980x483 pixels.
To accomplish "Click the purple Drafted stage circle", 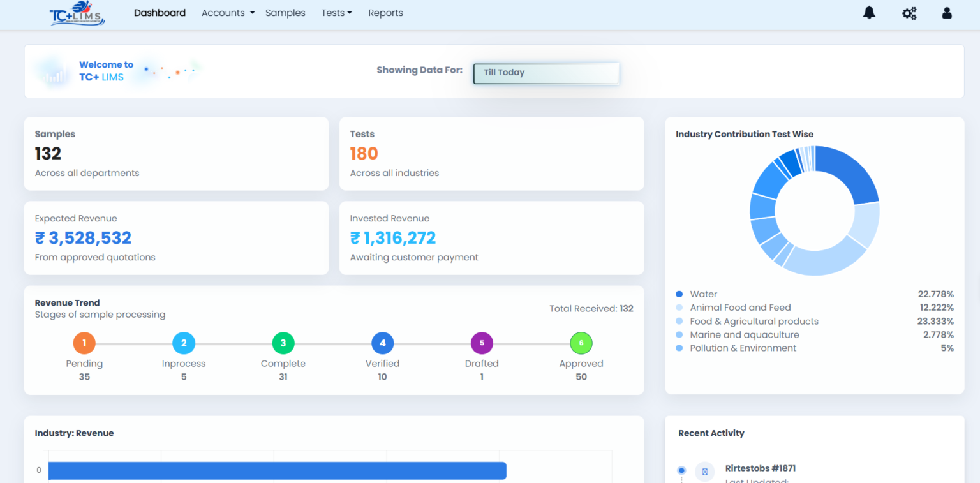I will pos(482,343).
